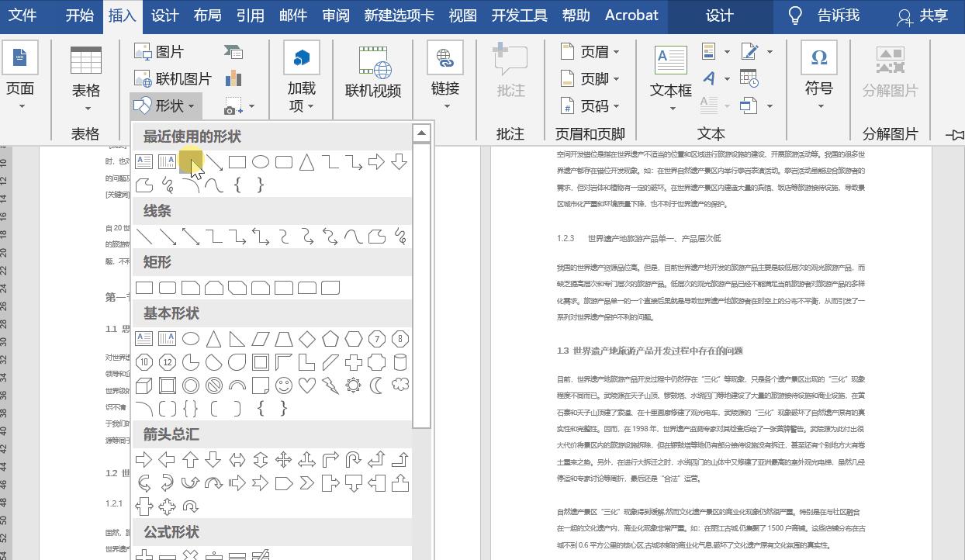This screenshot has height=560, width=965.
Task: Switch to the Acrobat ribbon tab
Action: [631, 16]
